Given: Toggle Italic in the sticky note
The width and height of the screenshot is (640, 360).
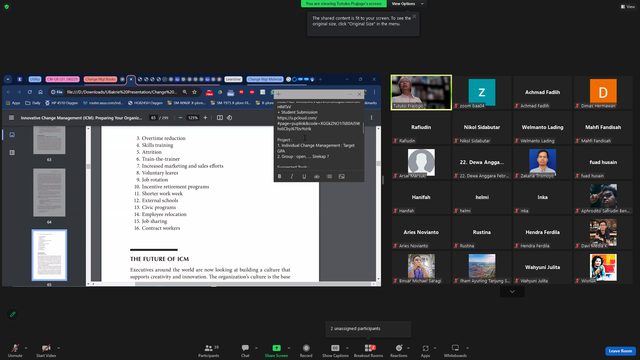Looking at the screenshot, I should tap(292, 176).
